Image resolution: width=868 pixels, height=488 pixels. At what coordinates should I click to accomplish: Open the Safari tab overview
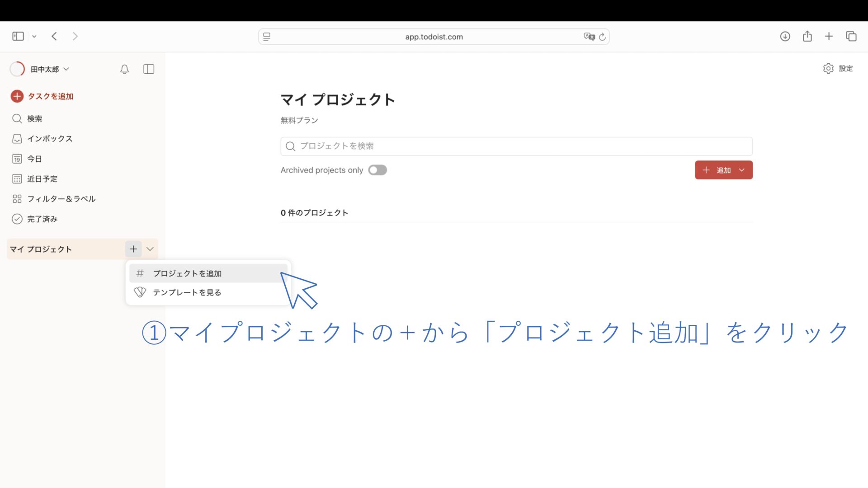tap(851, 36)
